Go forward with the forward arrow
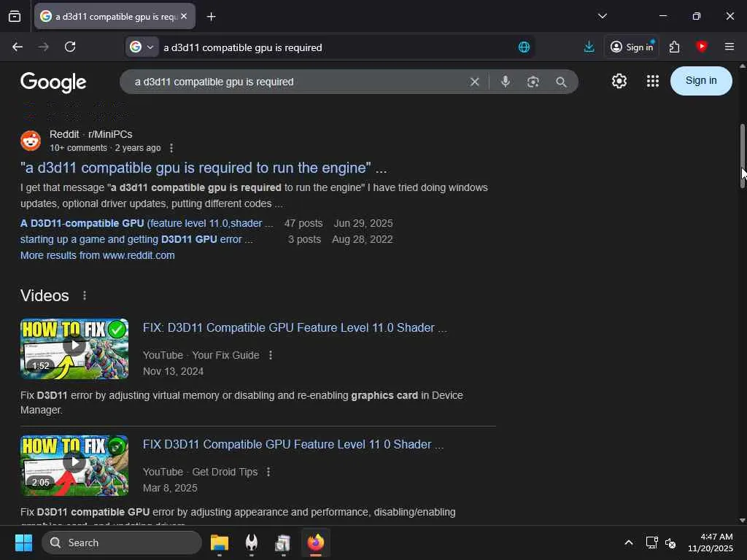This screenshot has height=560, width=747. point(43,47)
